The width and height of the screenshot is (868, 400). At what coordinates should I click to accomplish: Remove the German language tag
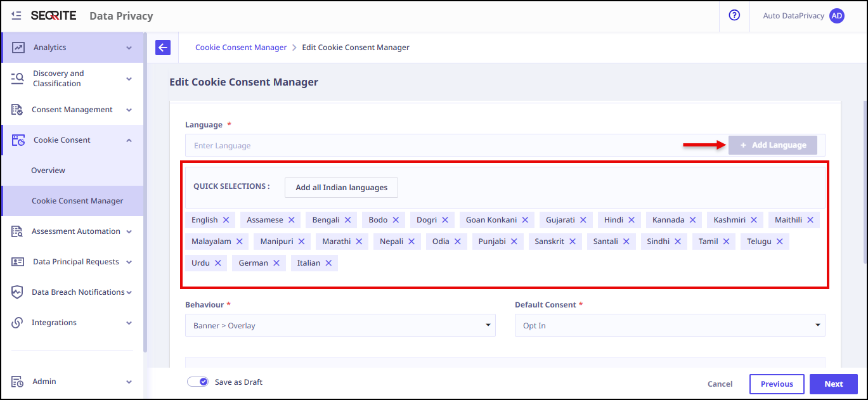point(276,263)
